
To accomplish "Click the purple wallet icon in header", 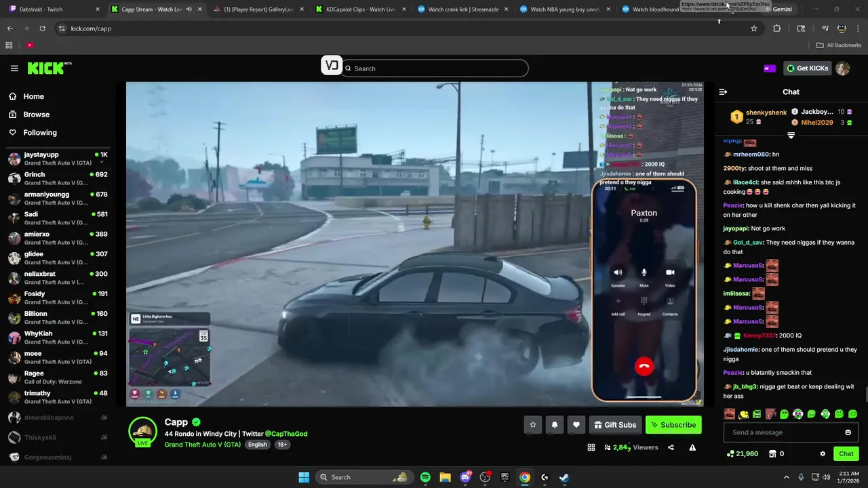I will coord(770,68).
